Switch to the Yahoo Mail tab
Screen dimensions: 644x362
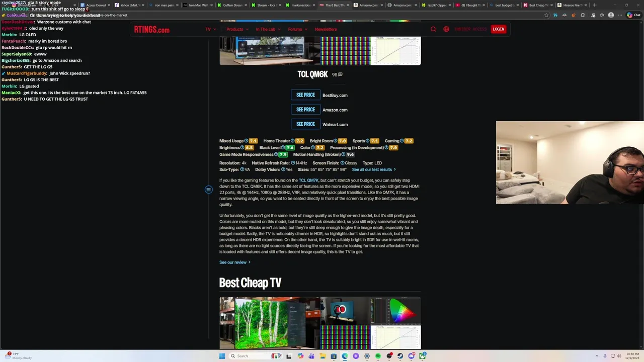[x=129, y=5]
